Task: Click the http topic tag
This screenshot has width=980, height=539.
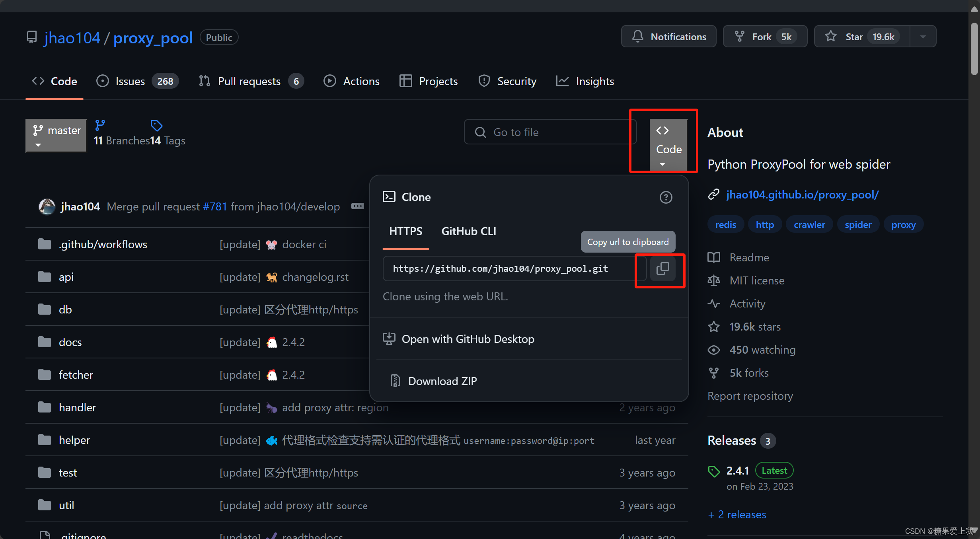Action: pos(765,224)
